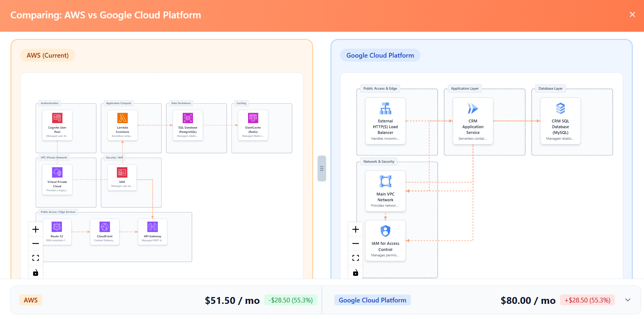This screenshot has height=319, width=644.
Task: Fit view on the AWS diagram
Action: [36, 258]
